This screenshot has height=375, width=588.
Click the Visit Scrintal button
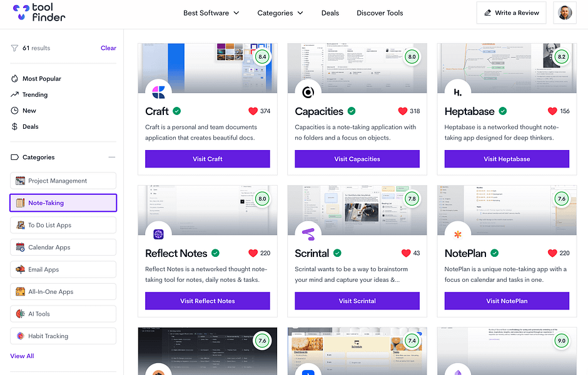pos(357,301)
